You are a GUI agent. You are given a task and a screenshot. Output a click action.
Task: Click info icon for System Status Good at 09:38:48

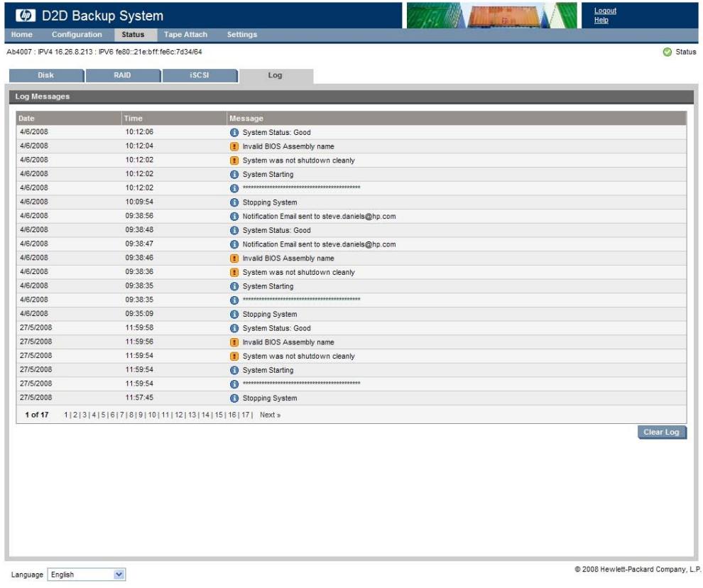coord(234,230)
